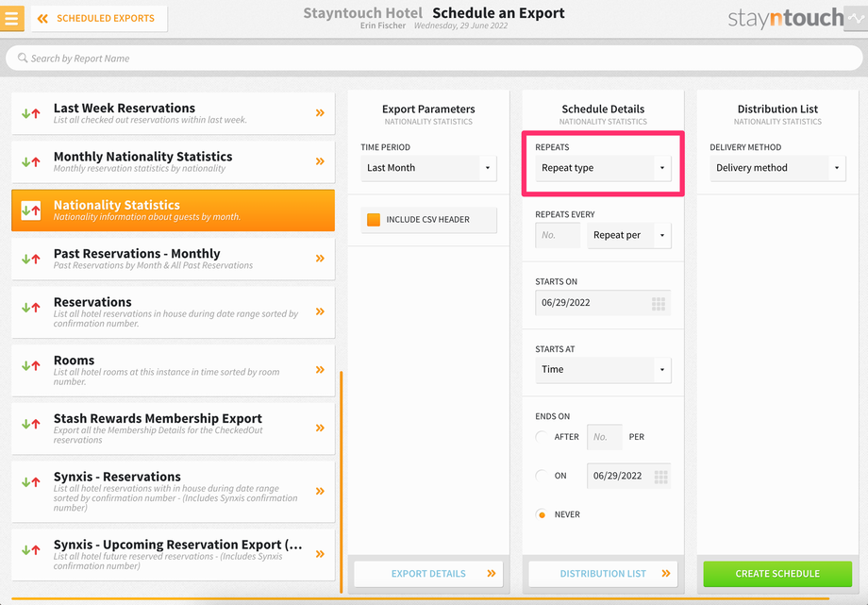This screenshot has width=868, height=605.
Task: Click export arrows icon for Synxis - Reservations
Action: click(31, 482)
